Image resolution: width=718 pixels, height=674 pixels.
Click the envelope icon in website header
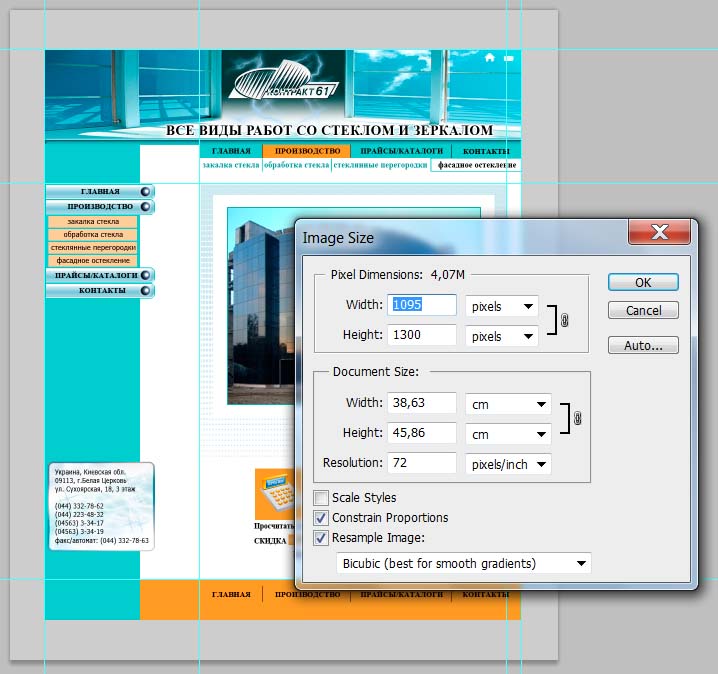(509, 59)
